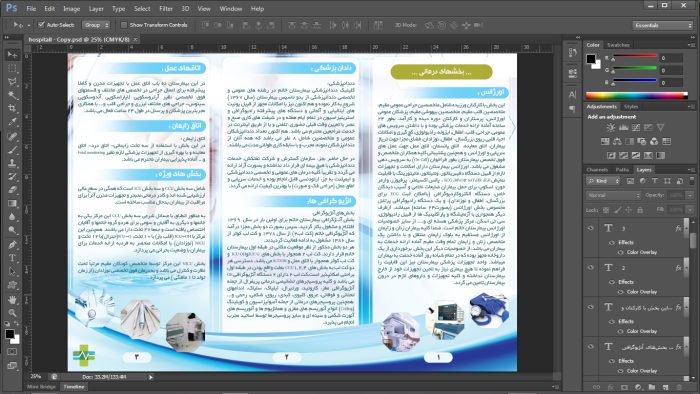Image resolution: width=700 pixels, height=394 pixels.
Task: Open the Filter menu
Action: [x=166, y=8]
